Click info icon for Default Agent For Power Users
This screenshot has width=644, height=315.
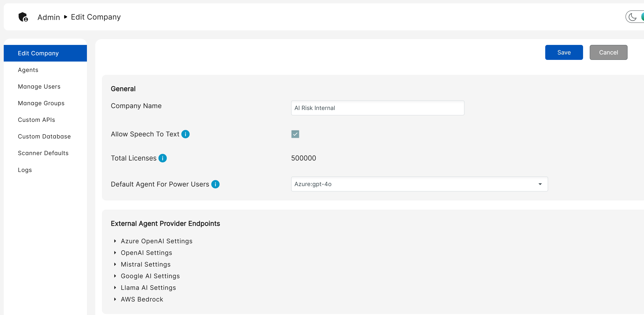click(x=215, y=184)
